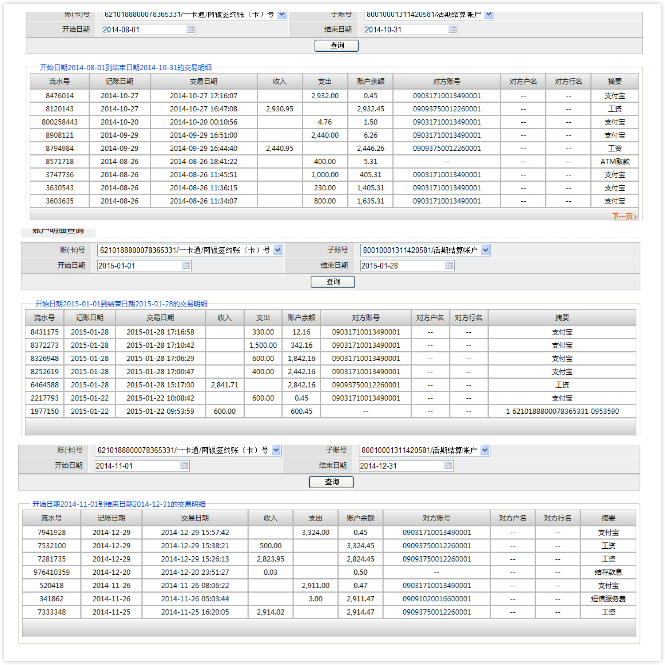Select serial number 976410359
Viewport: 665px width, 665px height.
pos(52,572)
